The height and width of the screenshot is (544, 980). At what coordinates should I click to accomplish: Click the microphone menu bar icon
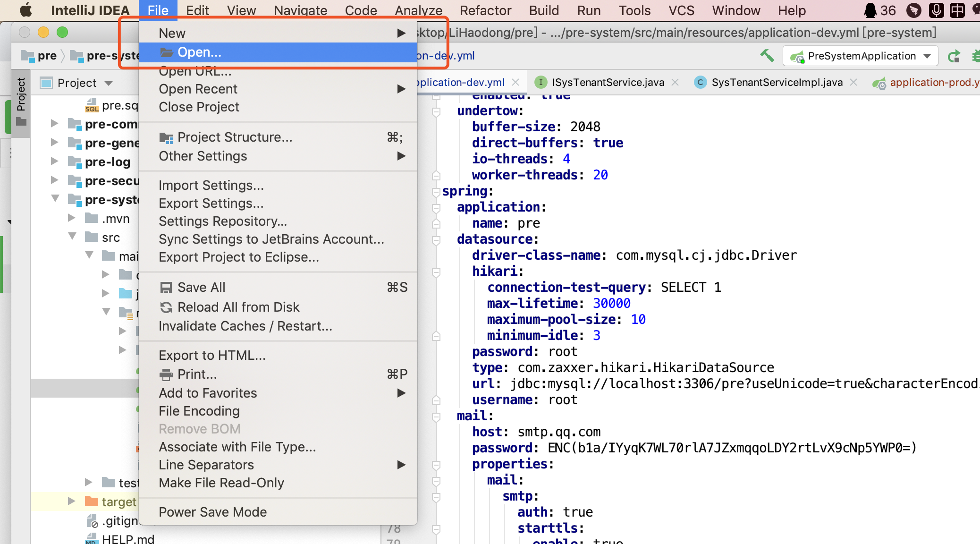(x=936, y=10)
